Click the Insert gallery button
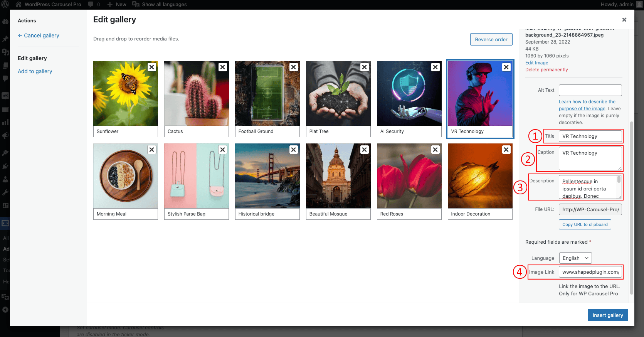 607,315
